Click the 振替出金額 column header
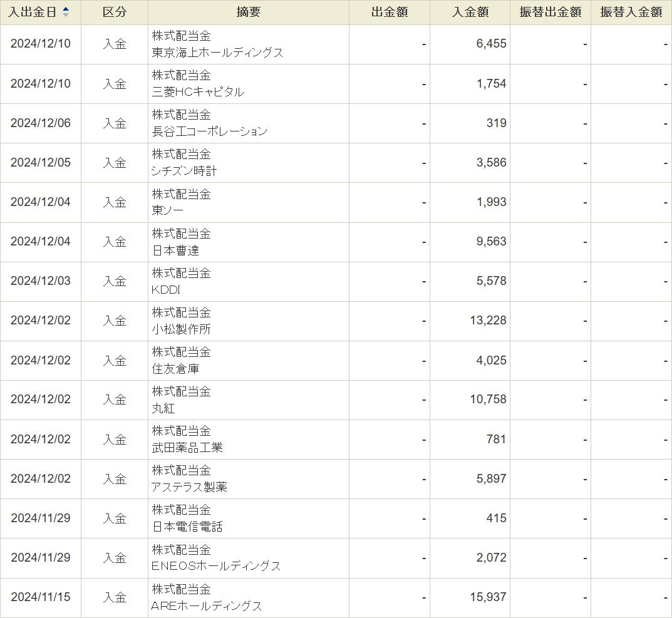Image resolution: width=672 pixels, height=618 pixels. [x=551, y=12]
